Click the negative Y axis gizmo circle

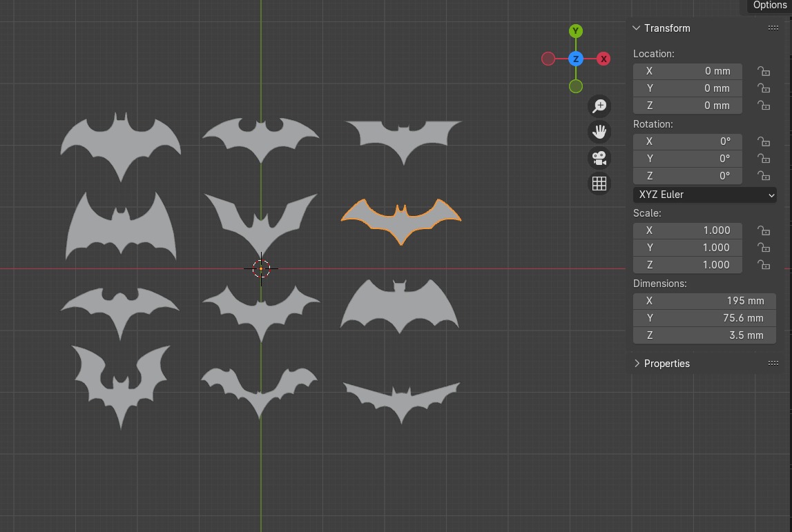576,86
